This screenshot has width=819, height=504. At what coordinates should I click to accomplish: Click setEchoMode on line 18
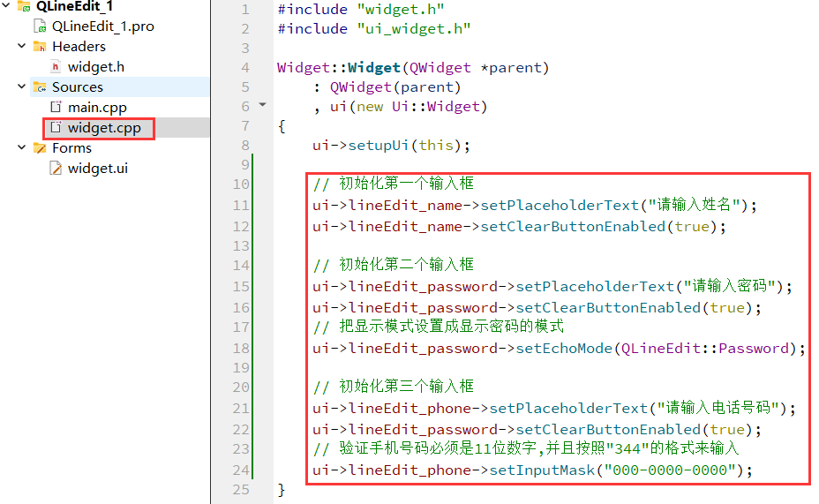coord(564,348)
